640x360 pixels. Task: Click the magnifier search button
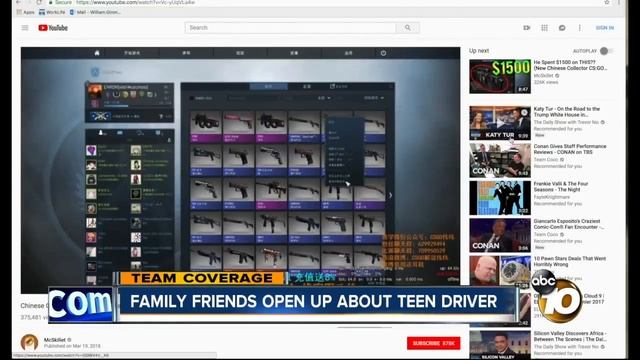408,28
